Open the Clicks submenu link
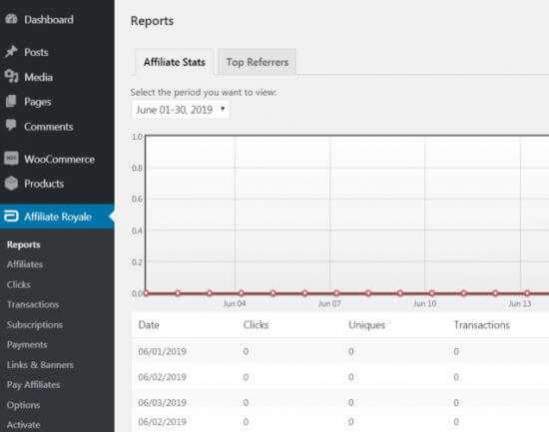549x432 pixels. coord(19,285)
